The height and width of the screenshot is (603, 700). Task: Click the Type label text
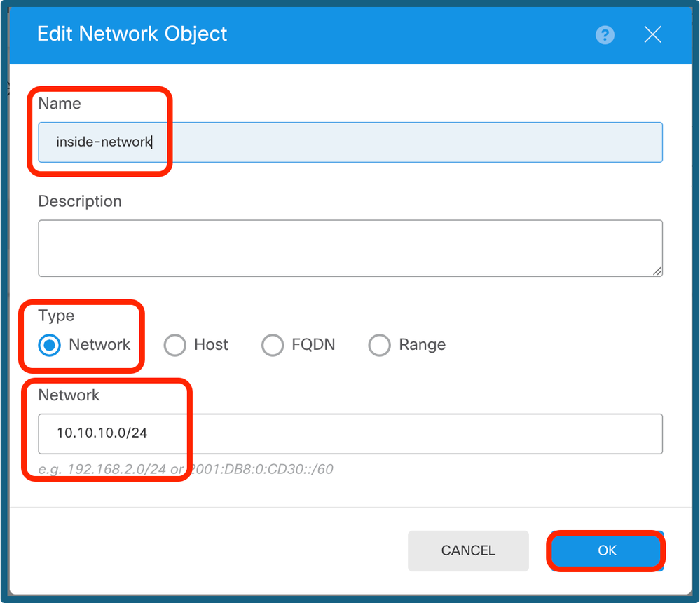(56, 316)
